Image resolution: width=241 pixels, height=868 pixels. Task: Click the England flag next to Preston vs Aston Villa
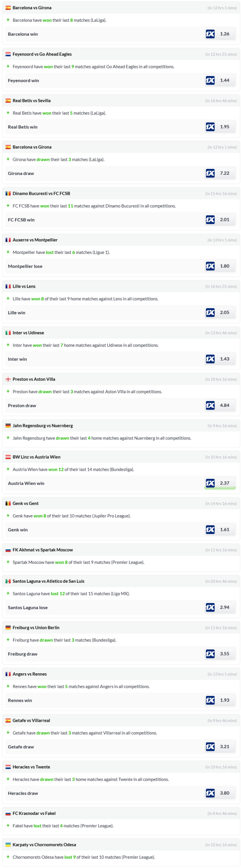pos(8,379)
